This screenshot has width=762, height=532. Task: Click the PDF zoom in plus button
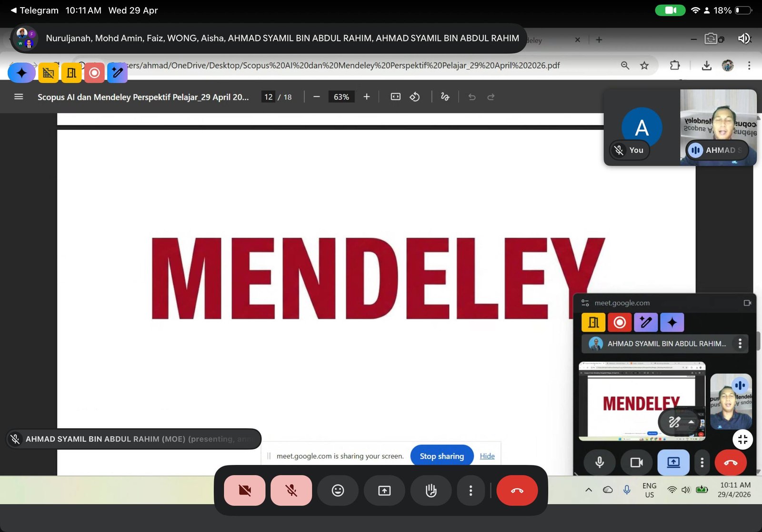click(x=367, y=97)
